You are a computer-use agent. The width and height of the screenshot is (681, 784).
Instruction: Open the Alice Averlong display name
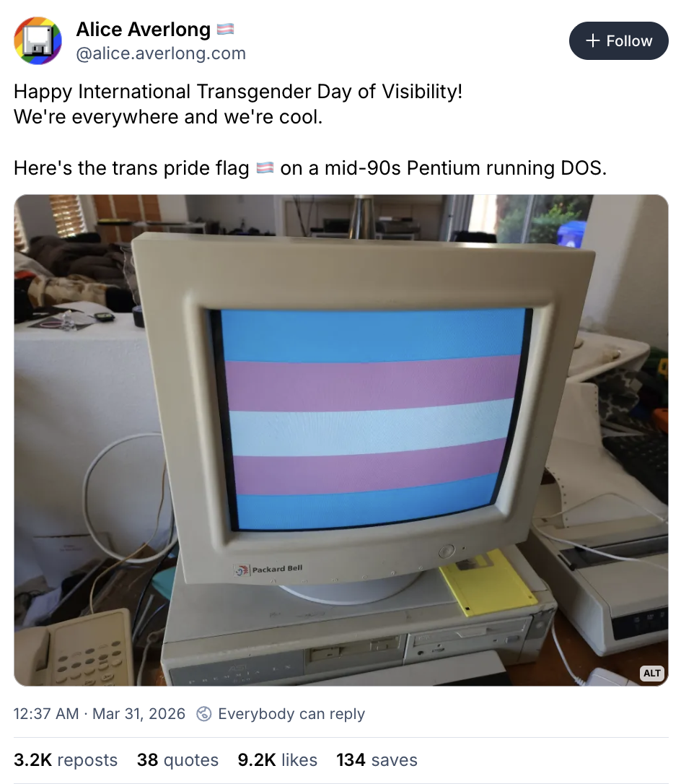(x=144, y=30)
